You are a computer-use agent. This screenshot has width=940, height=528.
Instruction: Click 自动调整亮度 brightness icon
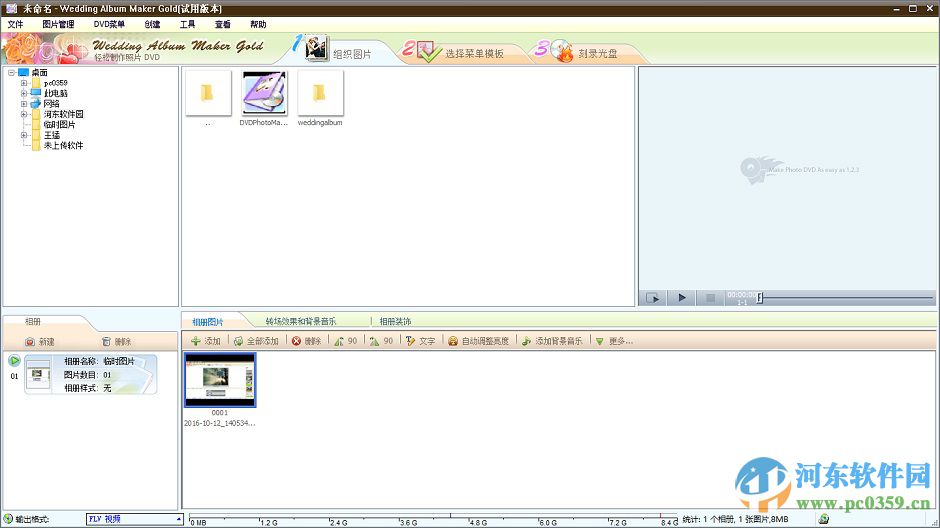(x=453, y=341)
